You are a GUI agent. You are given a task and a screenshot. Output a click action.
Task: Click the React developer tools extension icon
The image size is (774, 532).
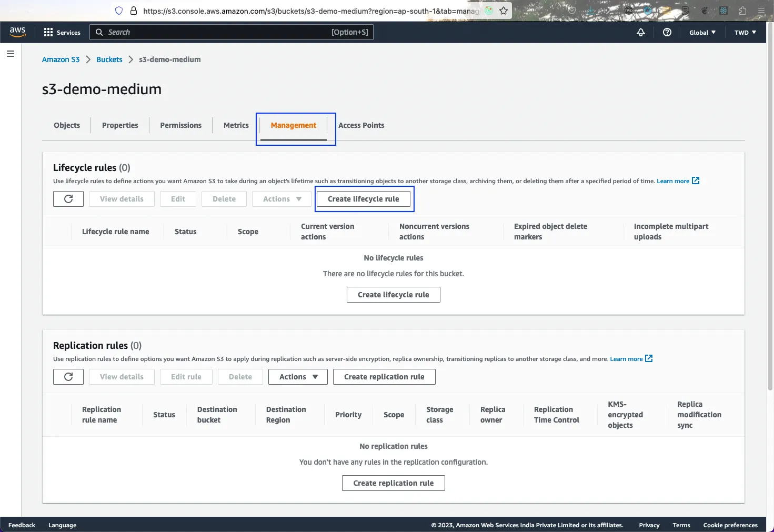click(723, 11)
